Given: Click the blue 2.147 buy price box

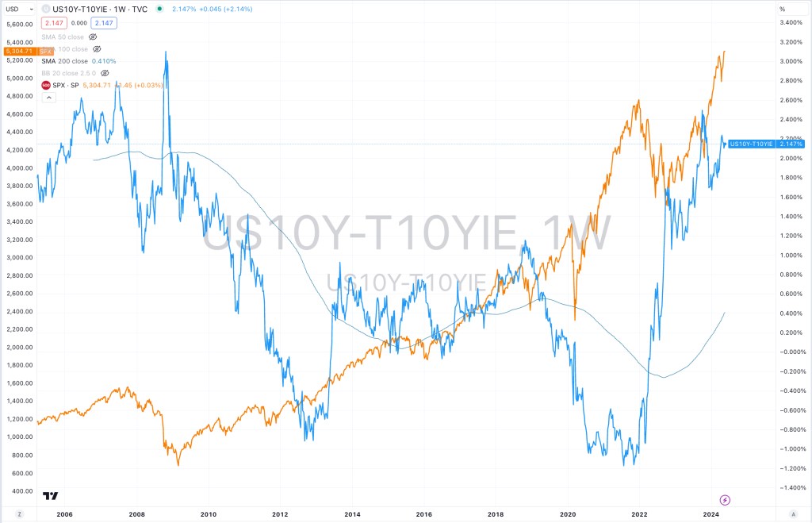Looking at the screenshot, I should click(104, 23).
